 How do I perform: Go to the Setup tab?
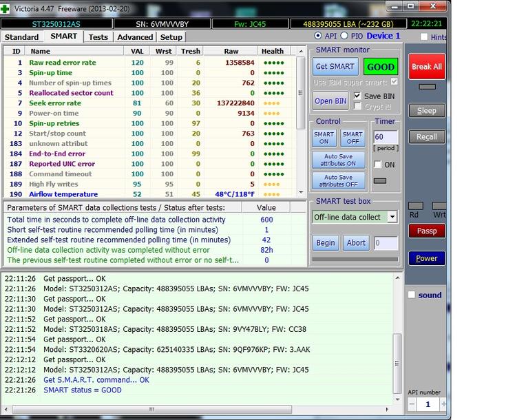click(x=171, y=37)
